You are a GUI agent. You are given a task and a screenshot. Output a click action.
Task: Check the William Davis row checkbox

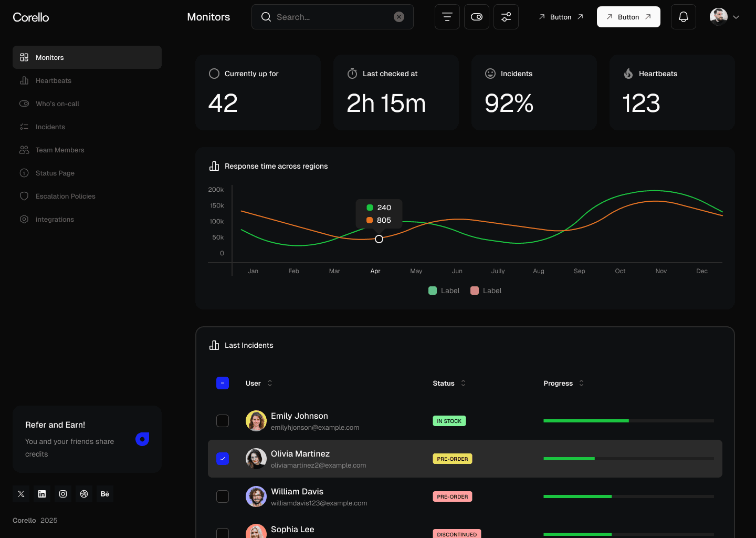point(223,496)
